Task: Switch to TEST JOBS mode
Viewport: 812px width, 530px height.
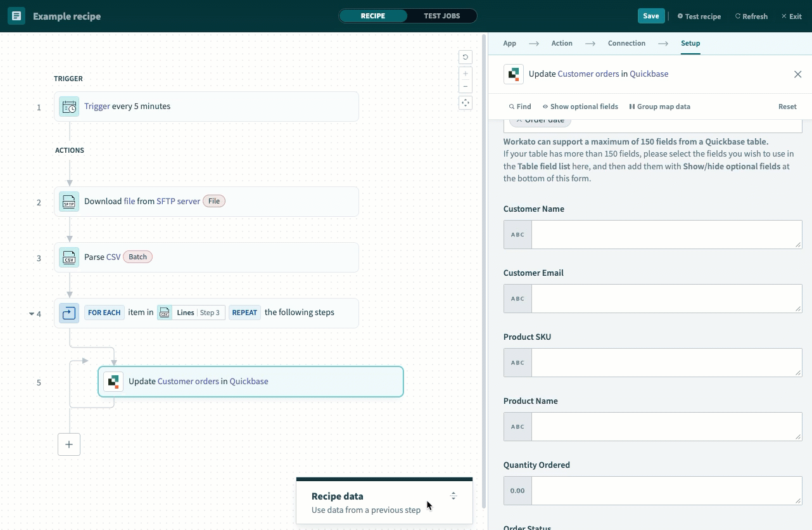Action: pyautogui.click(x=441, y=16)
